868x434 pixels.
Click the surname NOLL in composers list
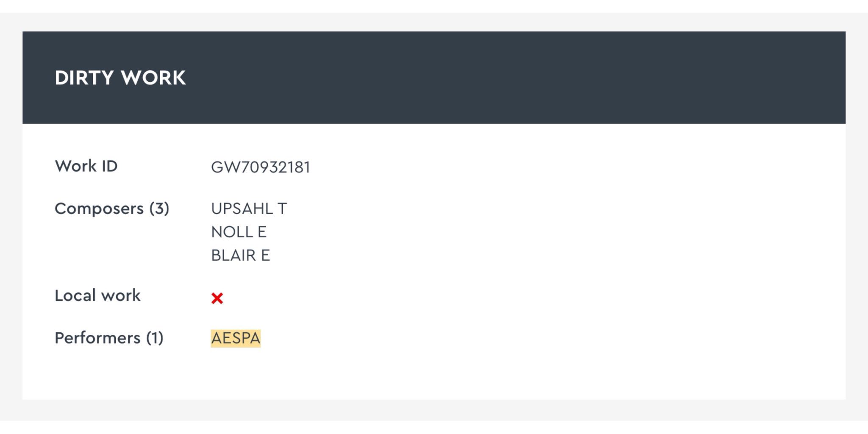coord(232,232)
